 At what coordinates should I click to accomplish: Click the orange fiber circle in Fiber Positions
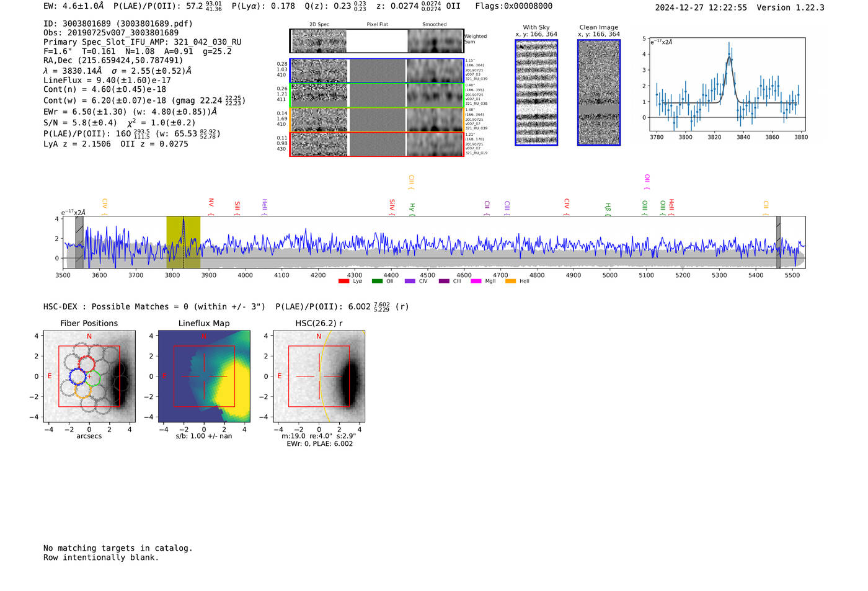(82, 390)
